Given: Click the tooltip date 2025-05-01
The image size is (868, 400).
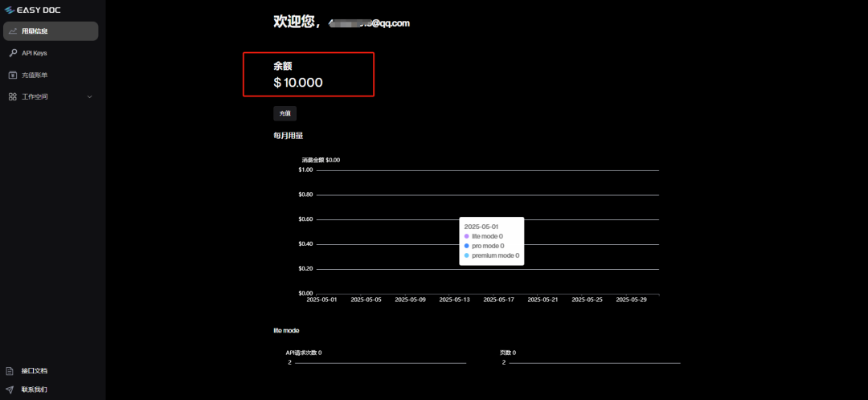Looking at the screenshot, I should pos(481,227).
